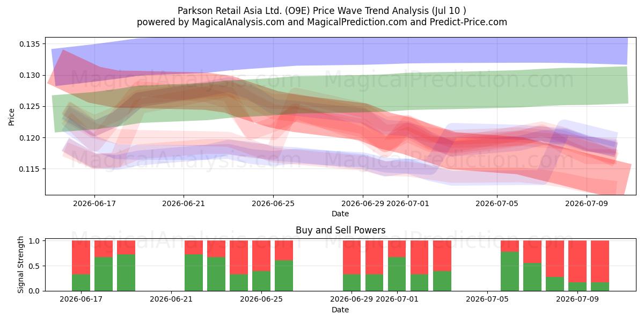This screenshot has height=322, width=644.
Task: Click the 0.120 price axis label
Action: [30, 138]
